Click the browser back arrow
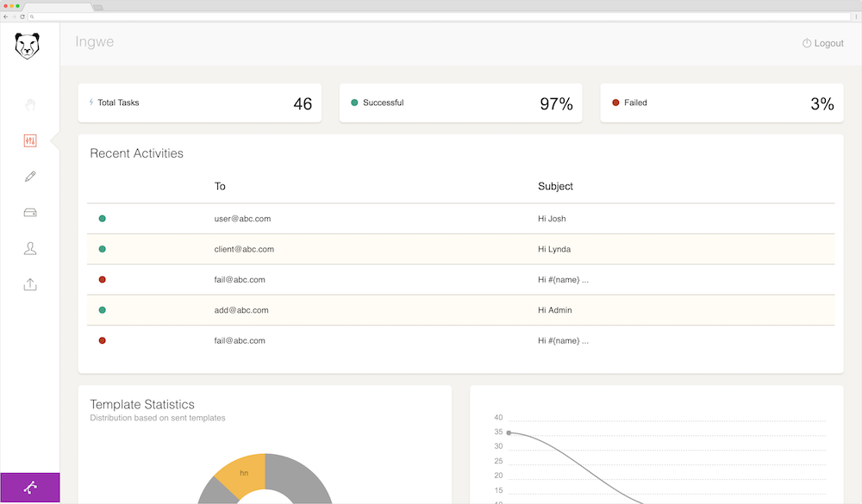 coord(5,16)
